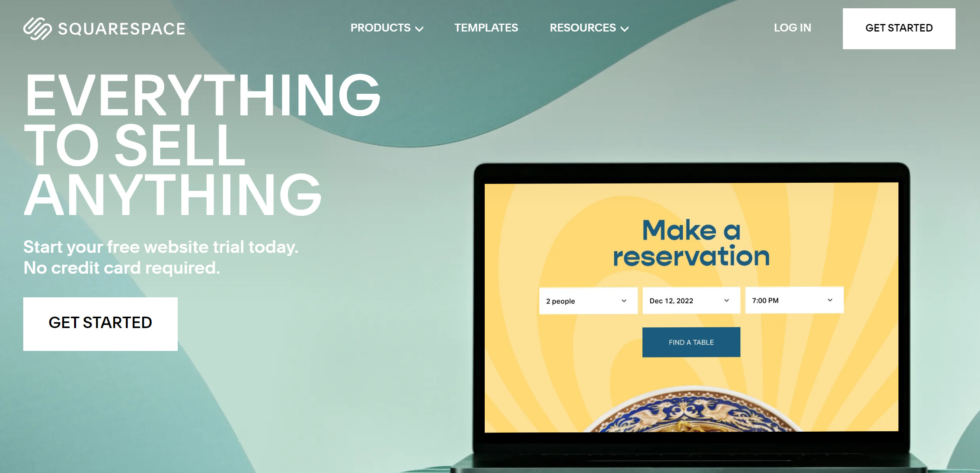Click the GET STARTED header button
The image size is (980, 473).
900,28
